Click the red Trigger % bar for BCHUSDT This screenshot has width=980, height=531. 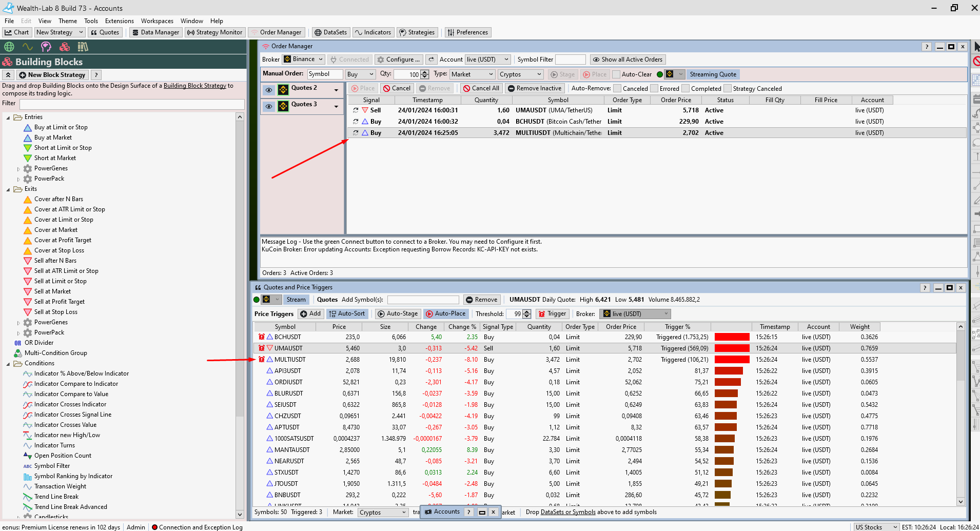732,337
